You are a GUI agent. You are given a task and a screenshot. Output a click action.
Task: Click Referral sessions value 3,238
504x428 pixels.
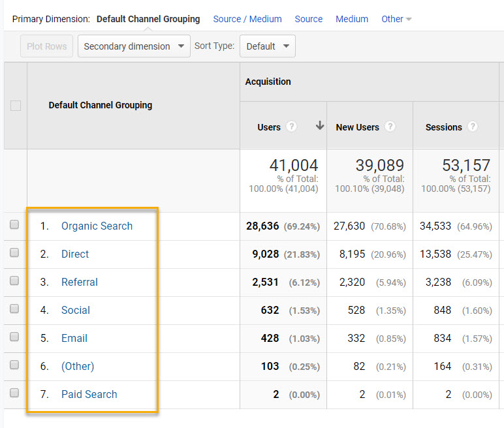[x=438, y=282]
